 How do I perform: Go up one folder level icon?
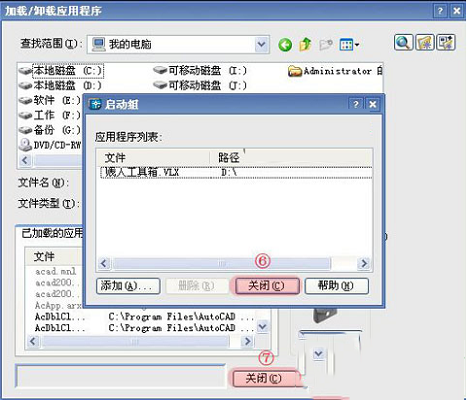tap(305, 44)
